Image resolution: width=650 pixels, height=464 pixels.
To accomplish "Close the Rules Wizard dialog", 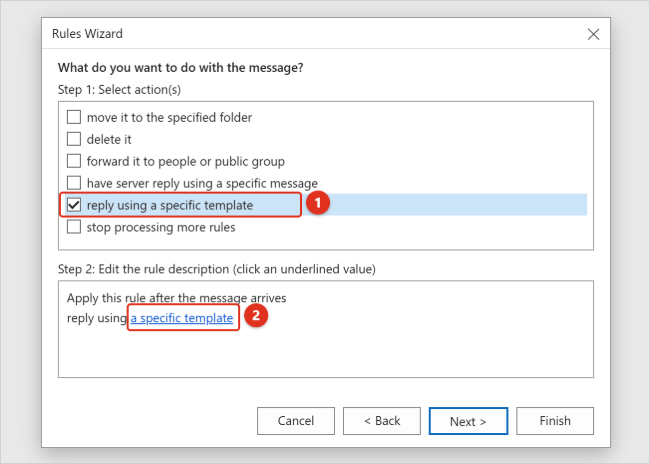I will coord(593,34).
